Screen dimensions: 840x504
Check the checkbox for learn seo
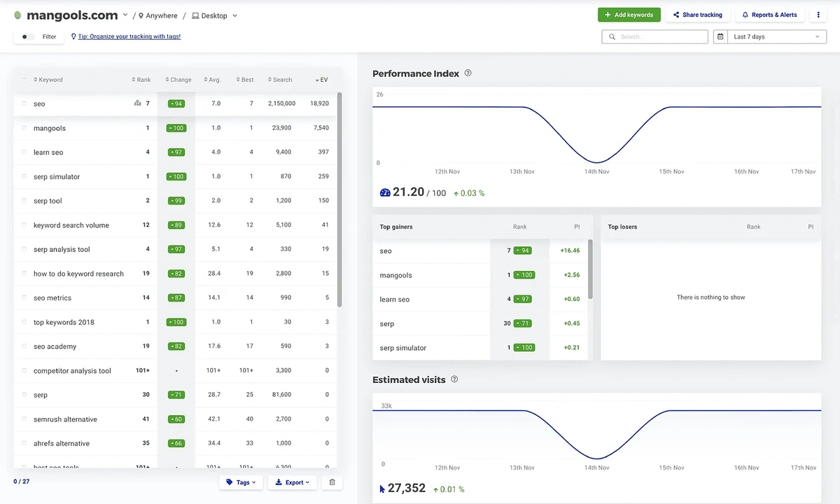click(x=24, y=152)
